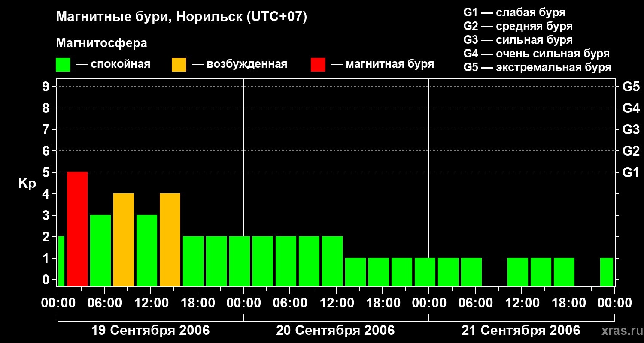
Task: Click the 'G3' label on the right axis
Action: [631, 129]
